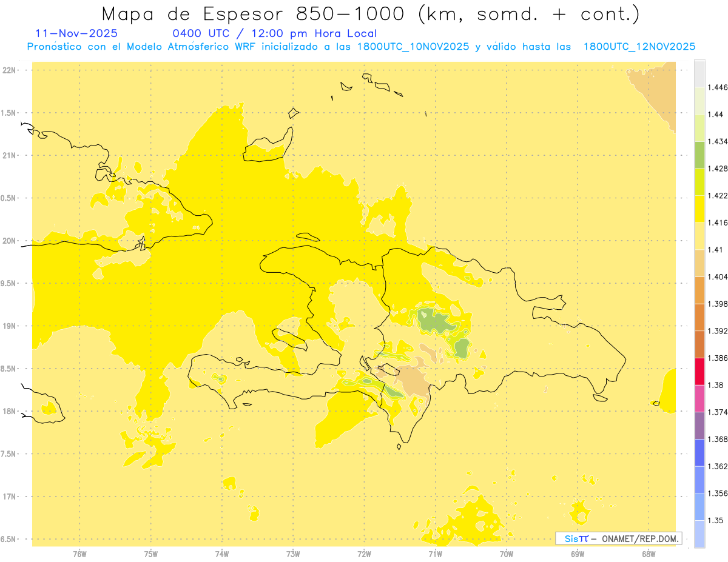Click colorbar value 1.428

(x=718, y=169)
